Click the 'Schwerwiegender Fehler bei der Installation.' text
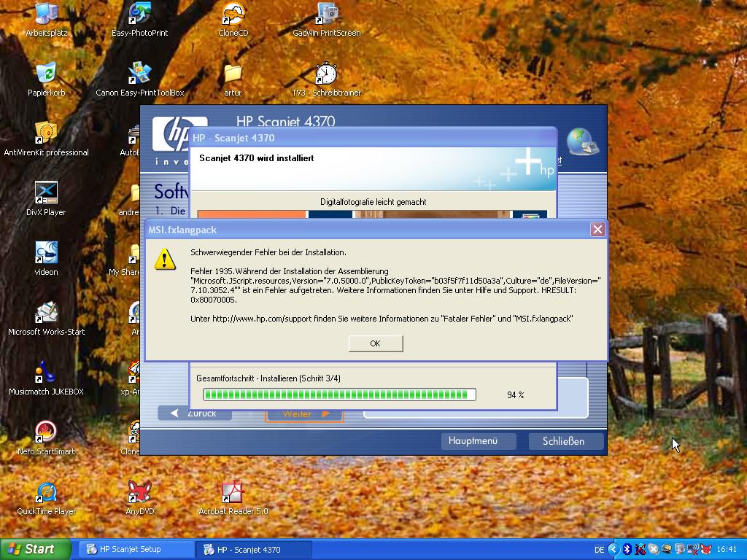 [x=268, y=252]
